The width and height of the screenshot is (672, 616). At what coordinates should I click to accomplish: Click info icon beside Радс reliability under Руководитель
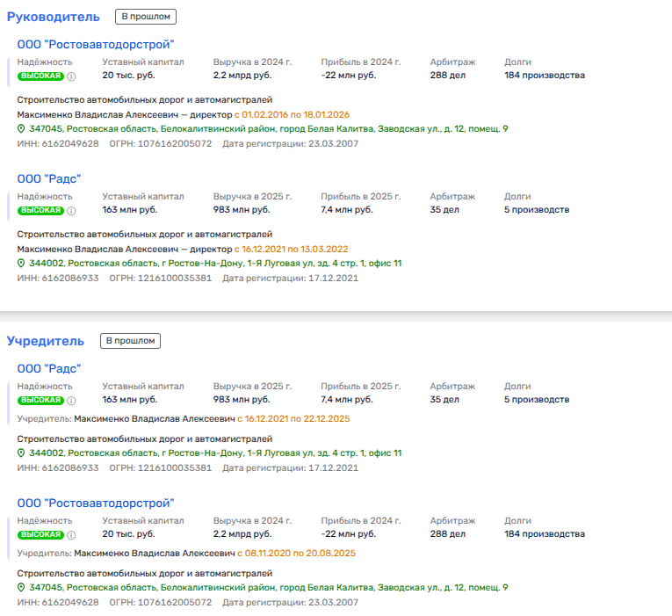tap(72, 211)
